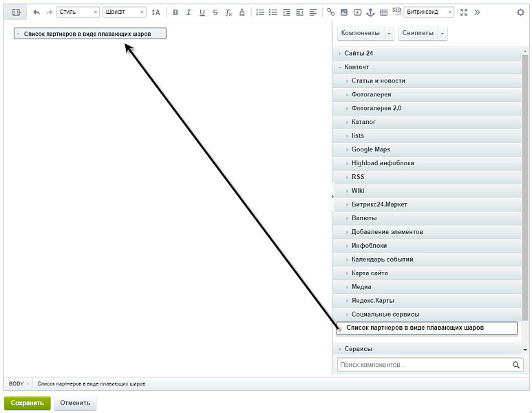Click the insert table icon
Screen dimensions: 532x413
pyautogui.click(x=383, y=12)
